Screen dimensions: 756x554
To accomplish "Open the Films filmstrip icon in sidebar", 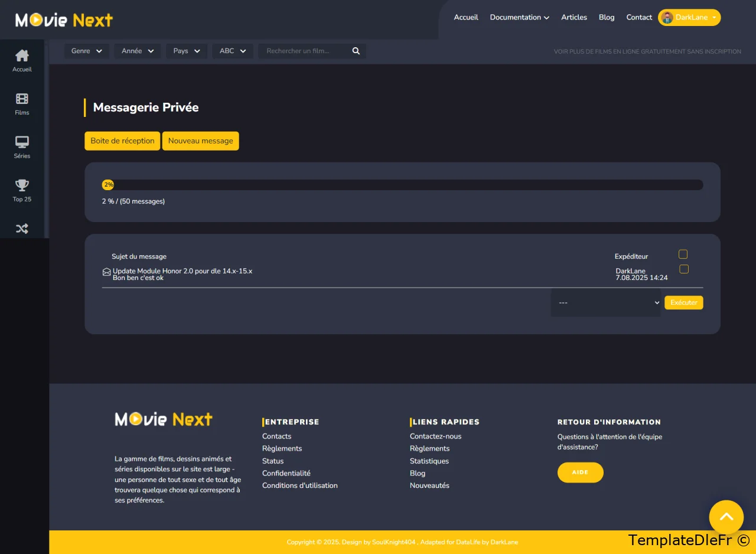I will pos(22,99).
